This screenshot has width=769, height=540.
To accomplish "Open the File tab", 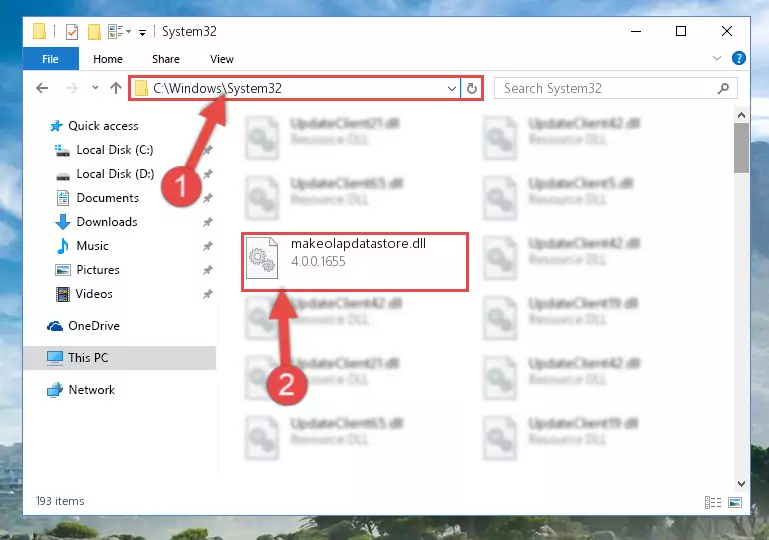I will pyautogui.click(x=51, y=59).
